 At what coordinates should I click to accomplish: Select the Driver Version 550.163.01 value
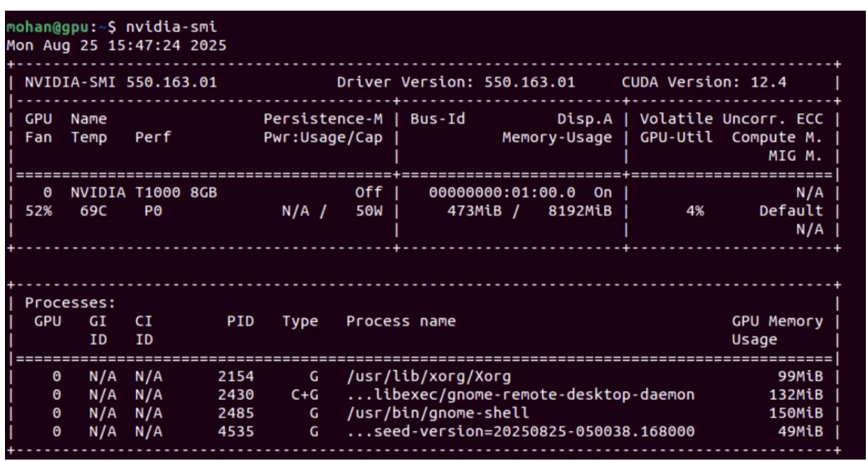point(529,82)
